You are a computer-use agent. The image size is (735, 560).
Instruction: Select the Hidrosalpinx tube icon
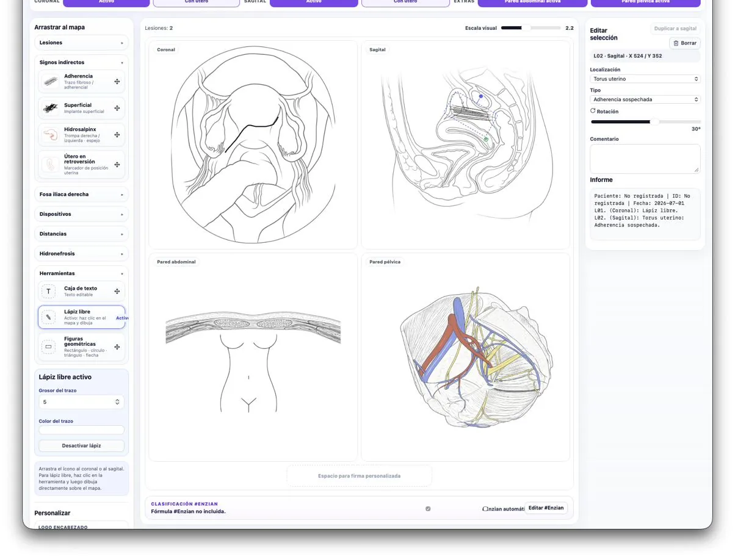[51, 135]
